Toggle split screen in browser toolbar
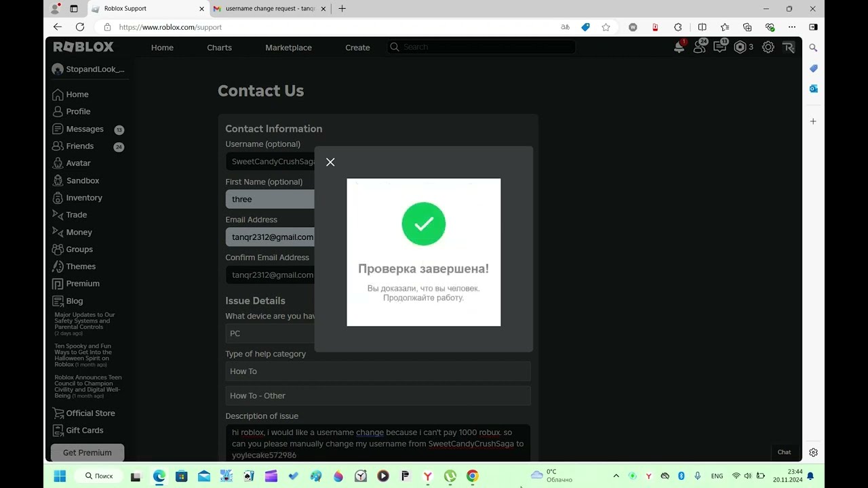868x488 pixels. pos(702,27)
